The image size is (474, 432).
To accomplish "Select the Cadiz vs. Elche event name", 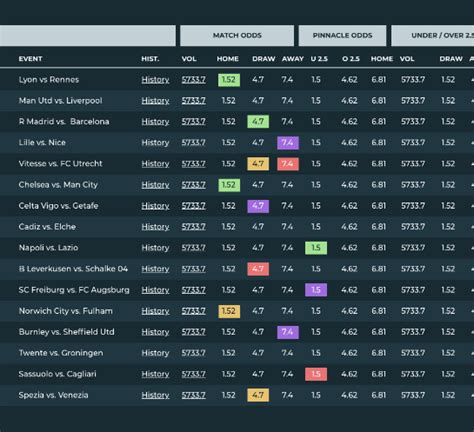I will point(47,227).
